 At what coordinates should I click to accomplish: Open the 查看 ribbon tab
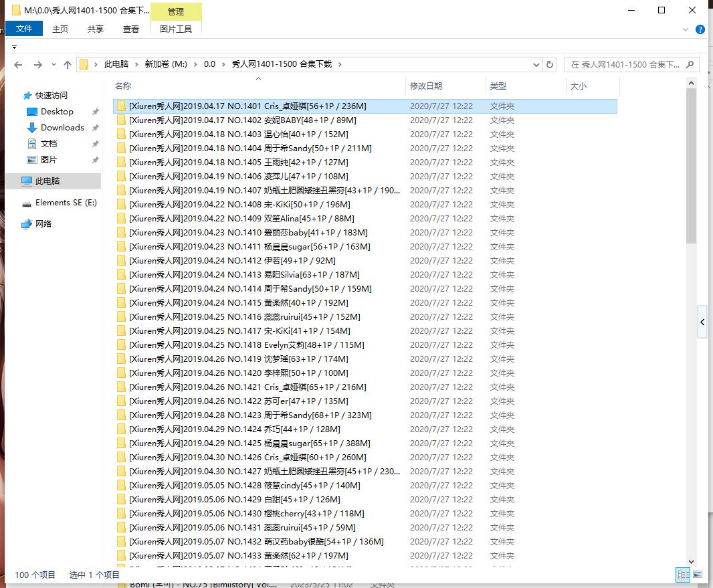(x=131, y=29)
